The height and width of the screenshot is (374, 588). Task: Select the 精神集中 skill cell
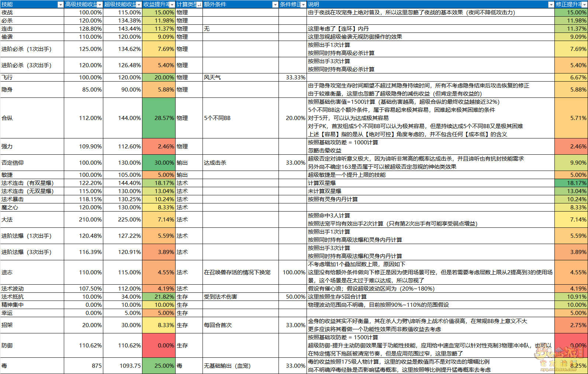point(32,305)
